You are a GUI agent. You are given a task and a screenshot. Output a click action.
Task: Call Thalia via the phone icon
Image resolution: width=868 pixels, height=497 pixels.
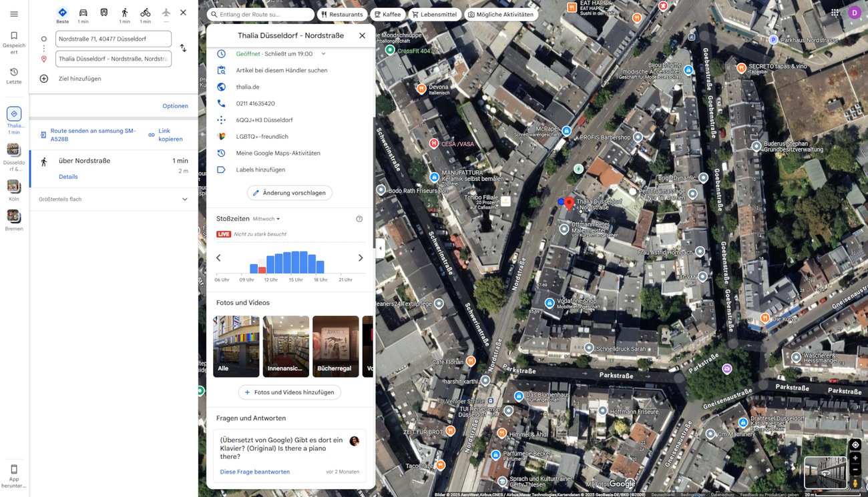click(220, 103)
